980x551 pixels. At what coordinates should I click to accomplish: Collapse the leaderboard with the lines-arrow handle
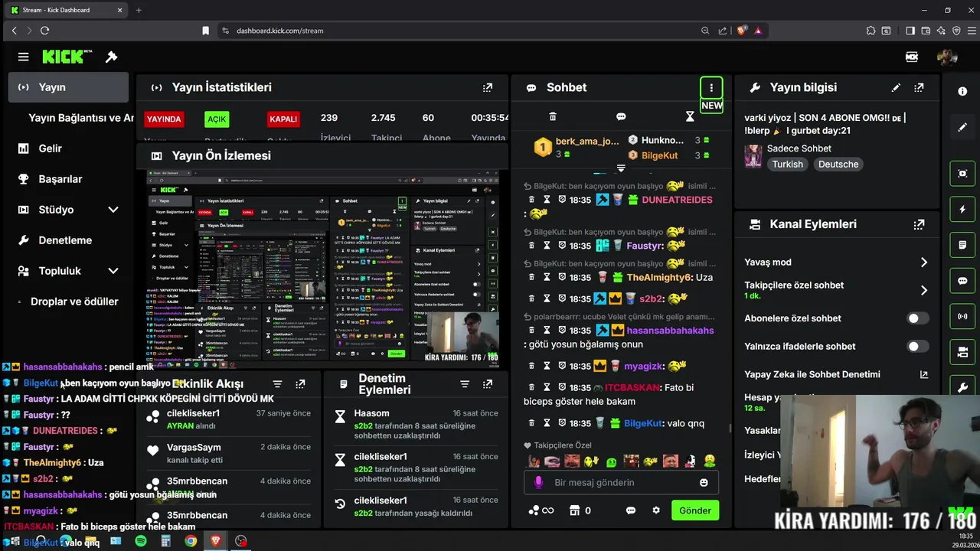tap(621, 168)
